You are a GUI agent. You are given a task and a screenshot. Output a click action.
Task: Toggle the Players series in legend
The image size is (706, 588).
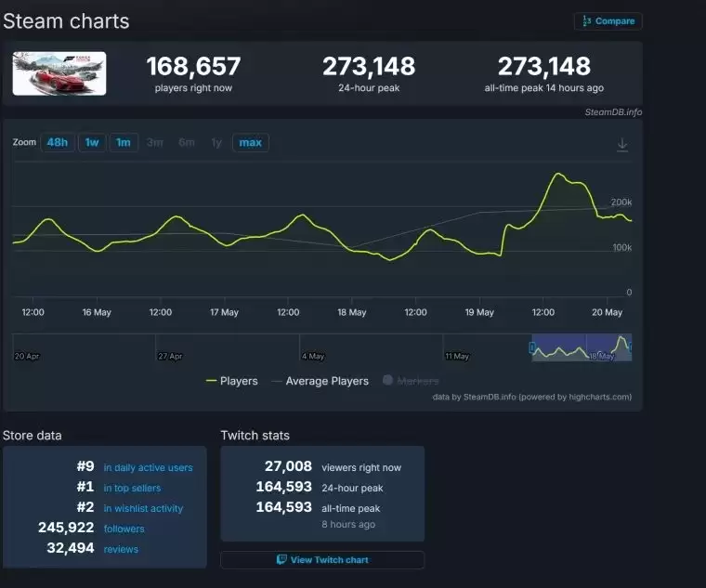pyautogui.click(x=232, y=381)
